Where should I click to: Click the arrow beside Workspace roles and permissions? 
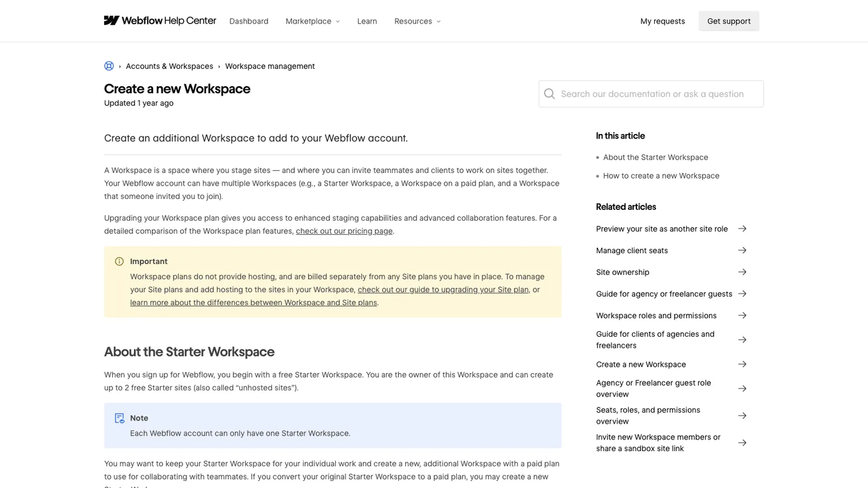click(742, 315)
